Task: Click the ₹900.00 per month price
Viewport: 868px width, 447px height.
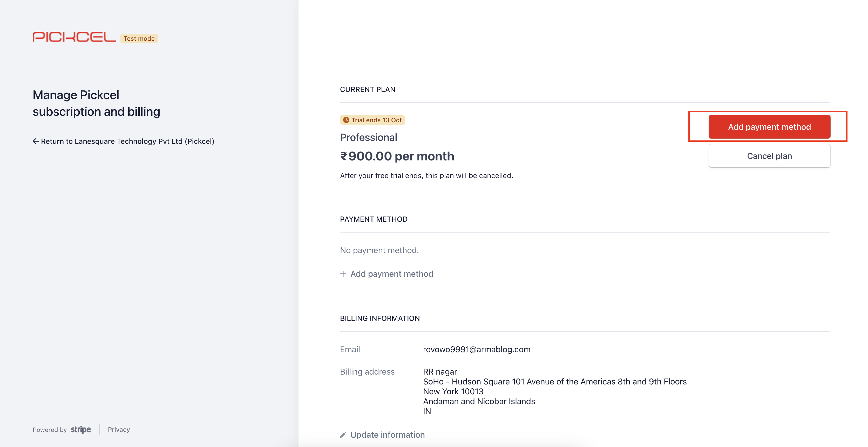Action: [x=397, y=156]
